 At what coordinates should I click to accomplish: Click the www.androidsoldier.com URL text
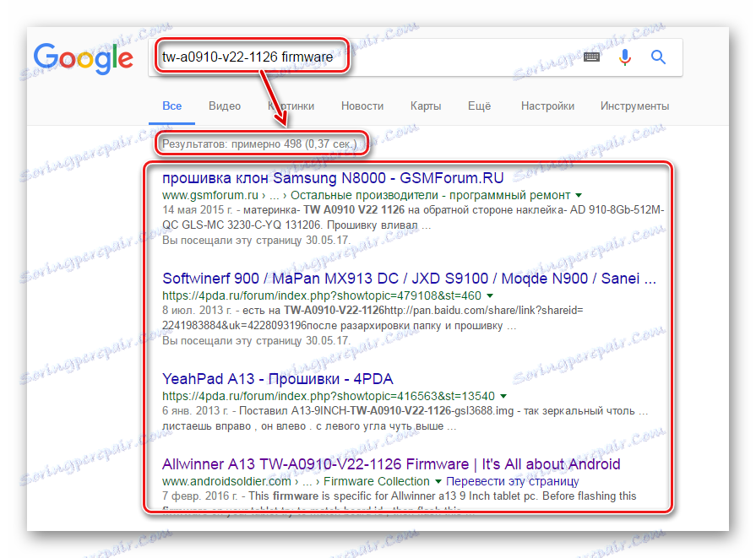click(226, 481)
